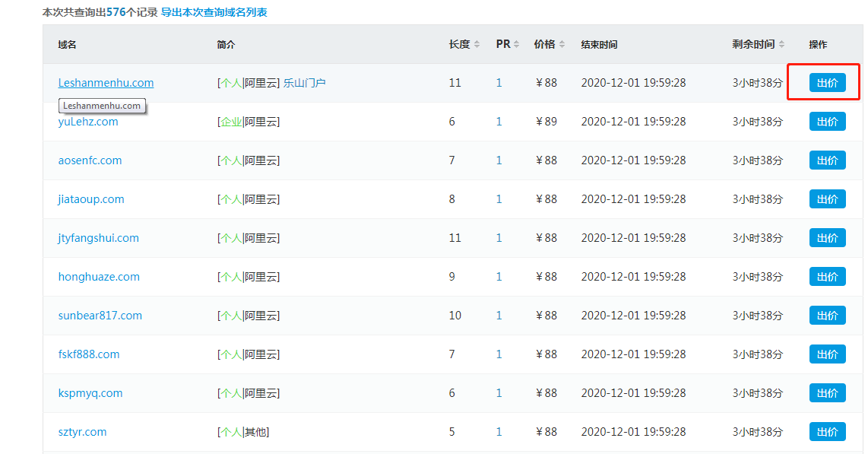Viewport: 868px width, 454px height.
Task: Open the yuLehz.com domain link
Action: pyautogui.click(x=88, y=122)
